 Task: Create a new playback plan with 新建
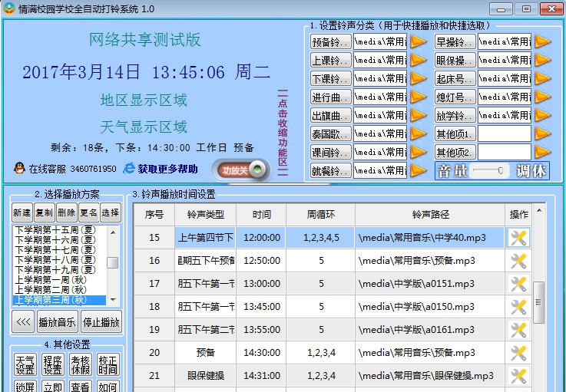22,212
